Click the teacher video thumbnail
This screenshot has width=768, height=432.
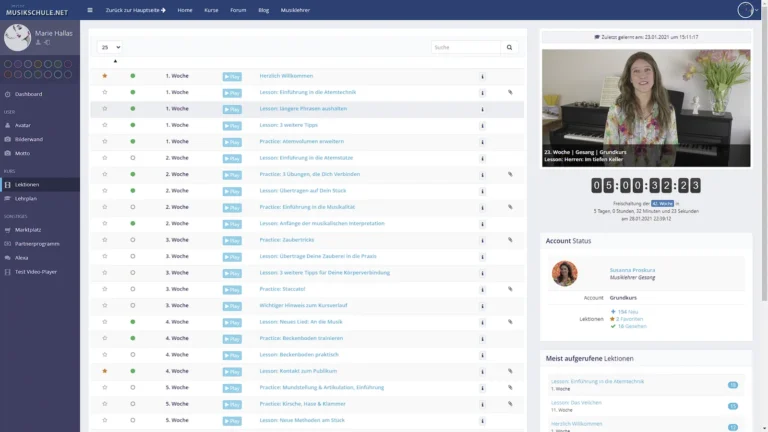click(646, 108)
